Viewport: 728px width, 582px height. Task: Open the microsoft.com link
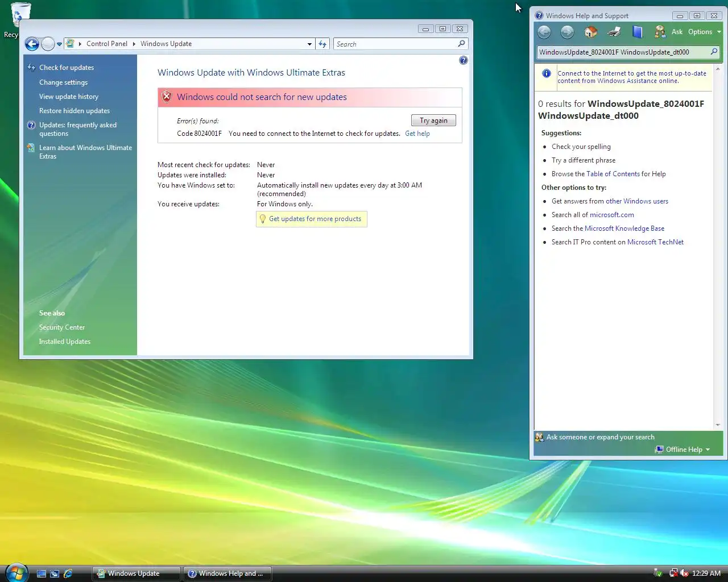[612, 215]
